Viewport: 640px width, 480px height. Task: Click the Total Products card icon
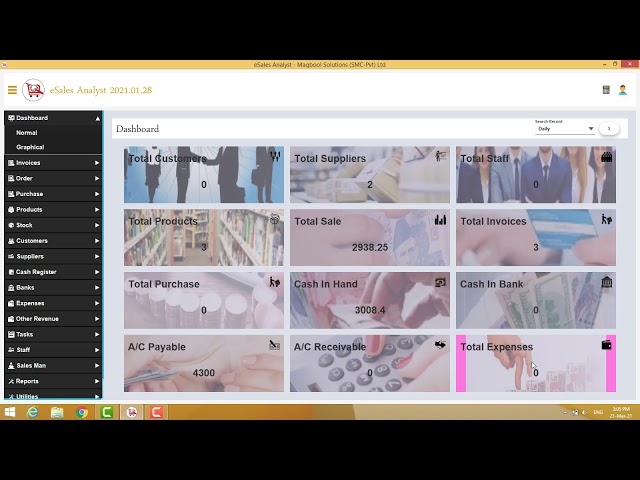pos(275,219)
